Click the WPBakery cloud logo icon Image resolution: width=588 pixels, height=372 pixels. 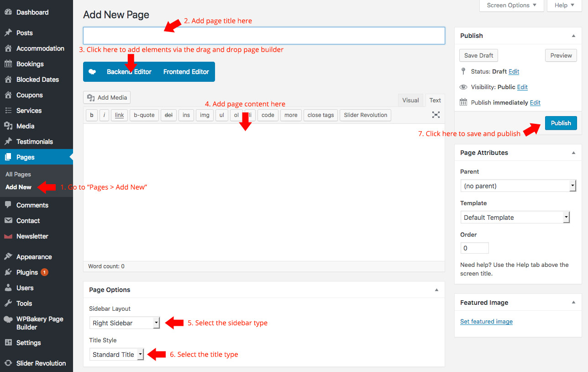click(x=92, y=72)
